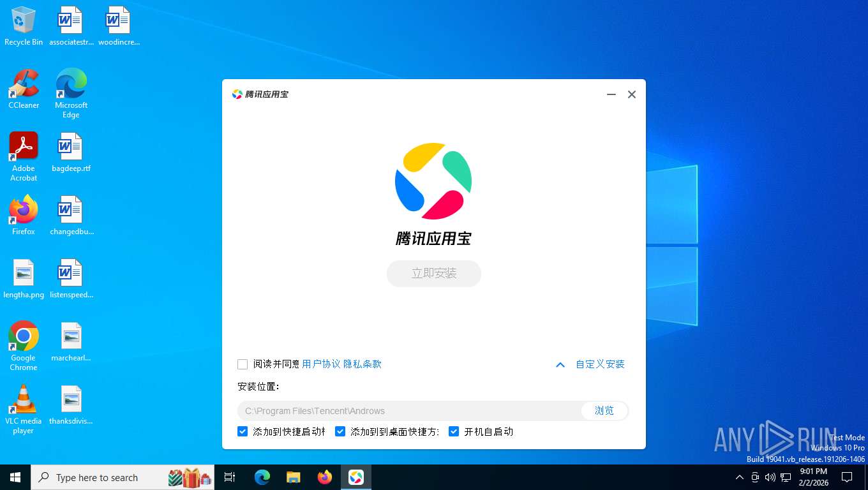The width and height of the screenshot is (868, 490).
Task: Open Firefox from the taskbar
Action: click(325, 477)
